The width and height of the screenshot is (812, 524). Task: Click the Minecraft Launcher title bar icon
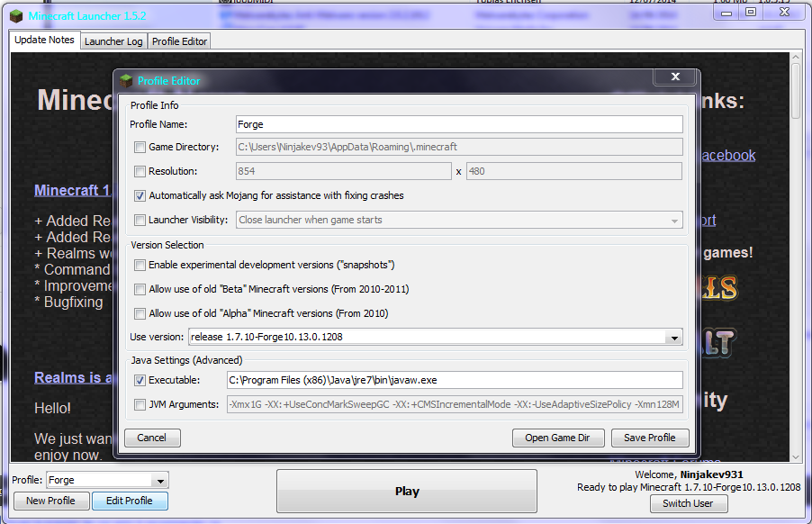(x=16, y=16)
